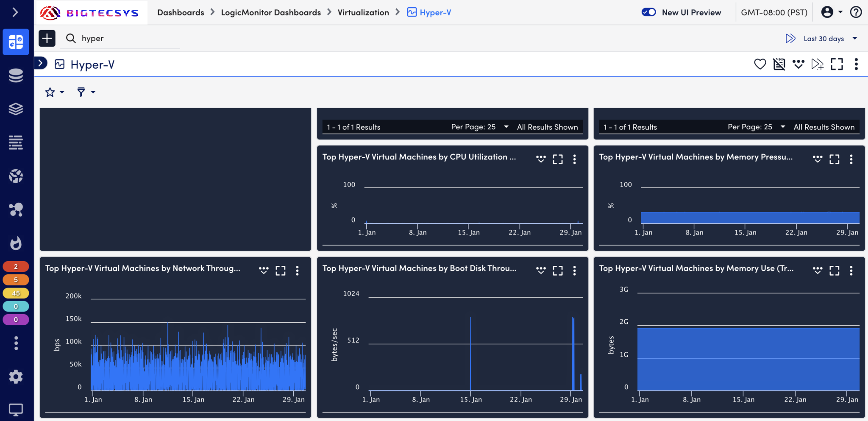Open the filter funnel dropdown
This screenshot has width=868, height=421.
coord(86,92)
